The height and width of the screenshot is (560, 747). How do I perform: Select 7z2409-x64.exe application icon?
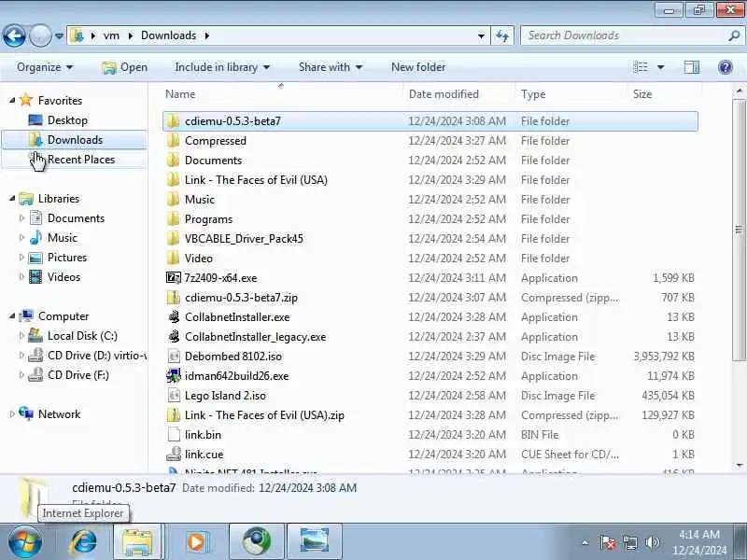point(174,277)
